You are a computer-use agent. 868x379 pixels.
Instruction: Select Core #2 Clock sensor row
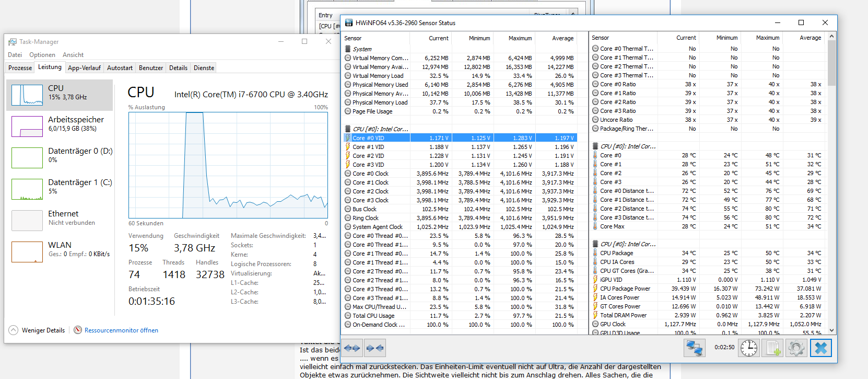[460, 191]
